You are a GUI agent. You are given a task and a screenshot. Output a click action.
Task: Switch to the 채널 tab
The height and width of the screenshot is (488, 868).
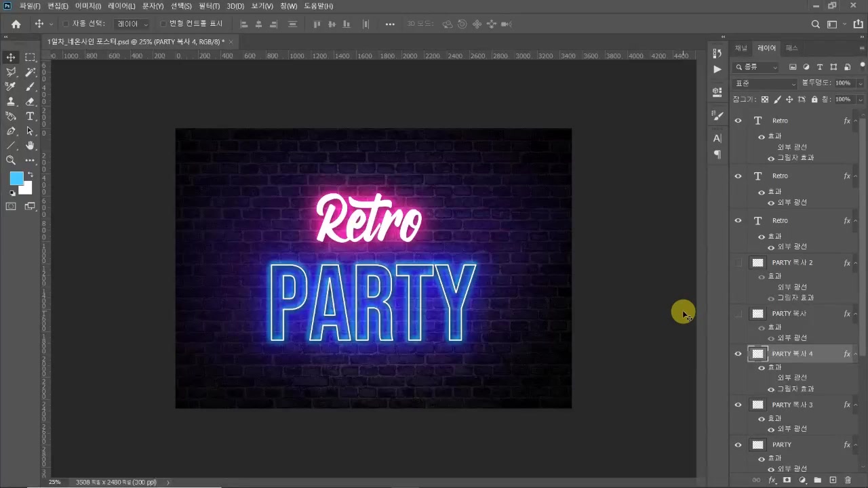(x=741, y=48)
